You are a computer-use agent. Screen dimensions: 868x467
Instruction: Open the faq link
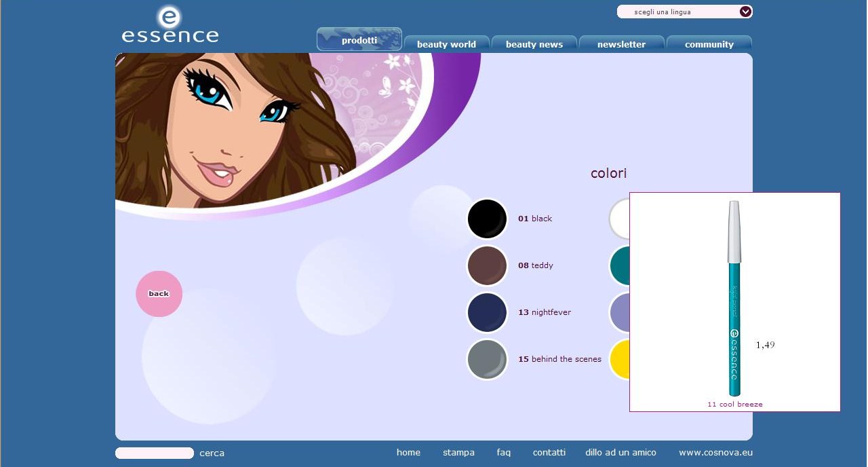(x=503, y=452)
